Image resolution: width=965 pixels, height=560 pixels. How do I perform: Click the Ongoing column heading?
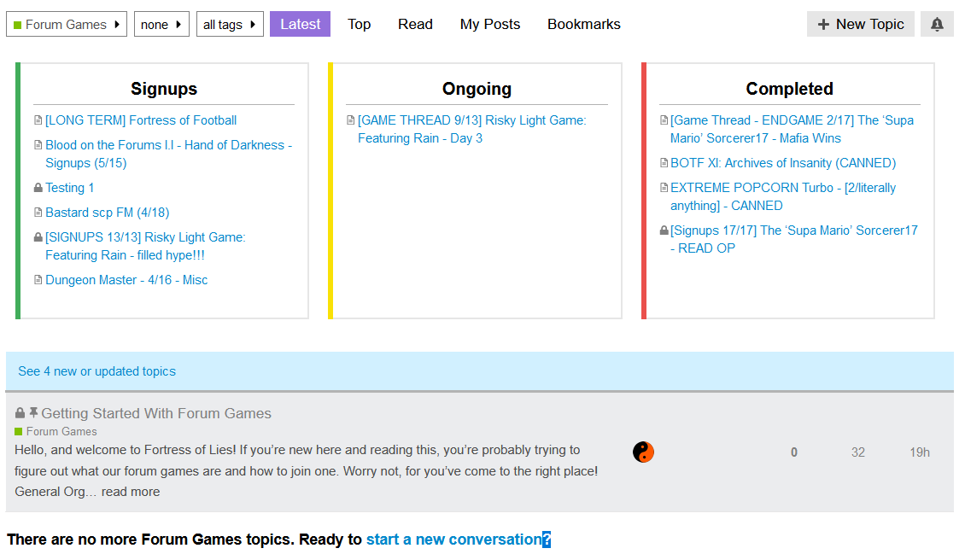(477, 89)
